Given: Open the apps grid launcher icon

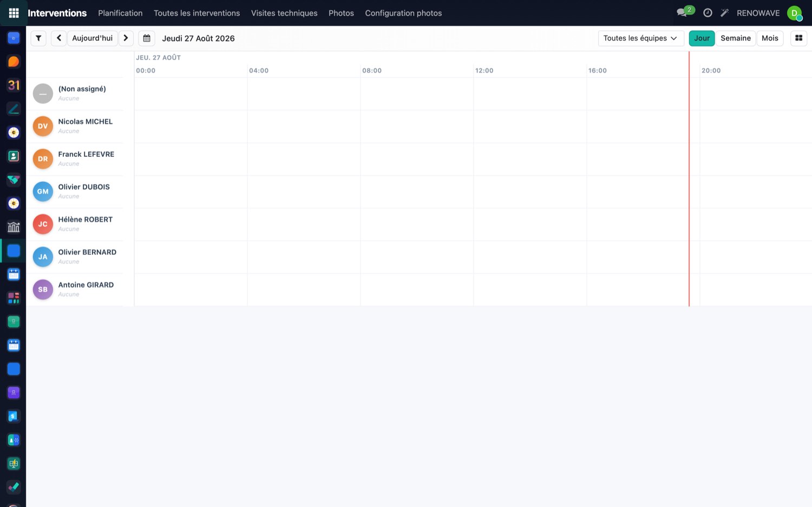Looking at the screenshot, I should pos(14,13).
